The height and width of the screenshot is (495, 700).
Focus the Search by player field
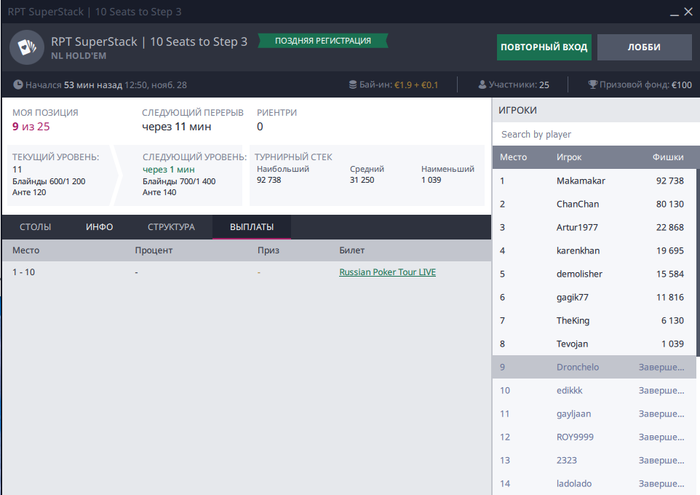tap(596, 134)
